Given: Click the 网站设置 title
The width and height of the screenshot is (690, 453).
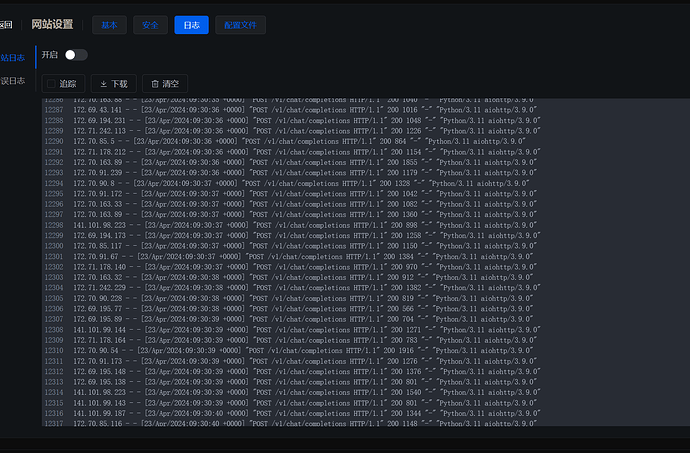Looking at the screenshot, I should 52,25.
